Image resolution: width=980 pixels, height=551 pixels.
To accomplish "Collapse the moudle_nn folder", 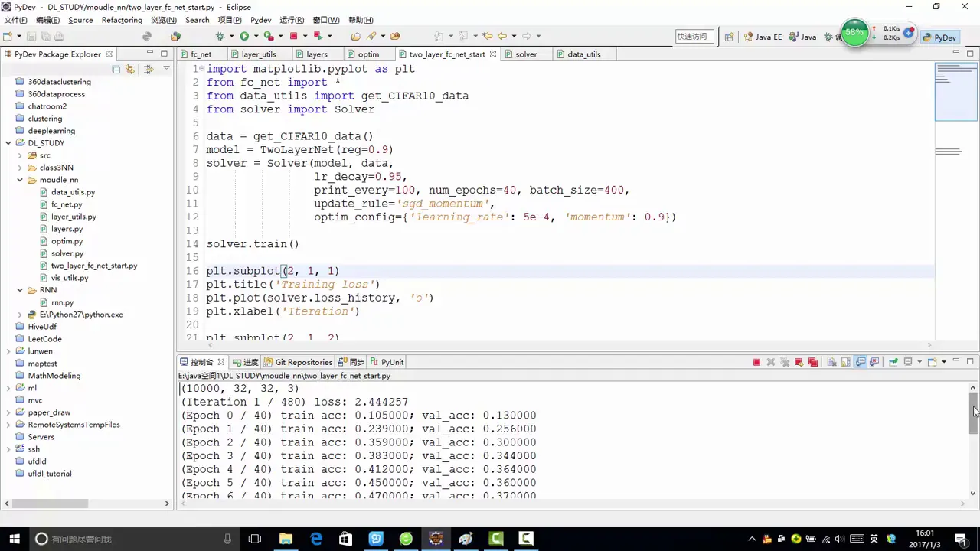I will point(21,180).
